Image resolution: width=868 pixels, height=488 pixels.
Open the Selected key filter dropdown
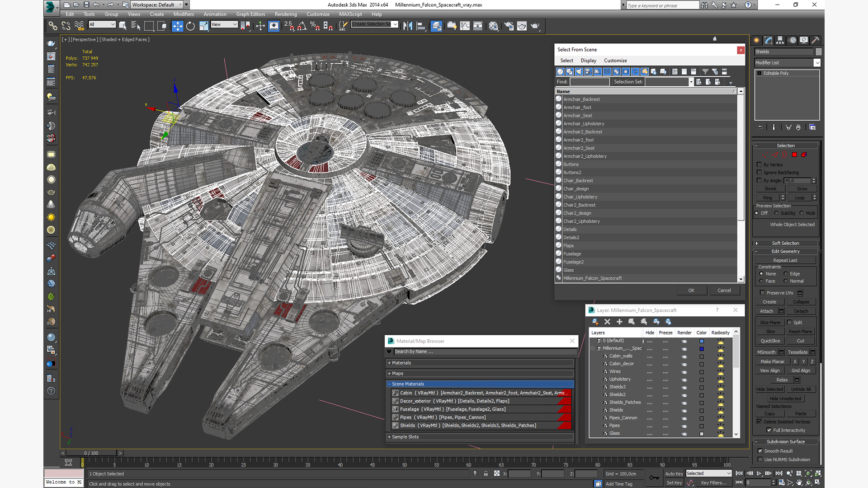click(709, 474)
